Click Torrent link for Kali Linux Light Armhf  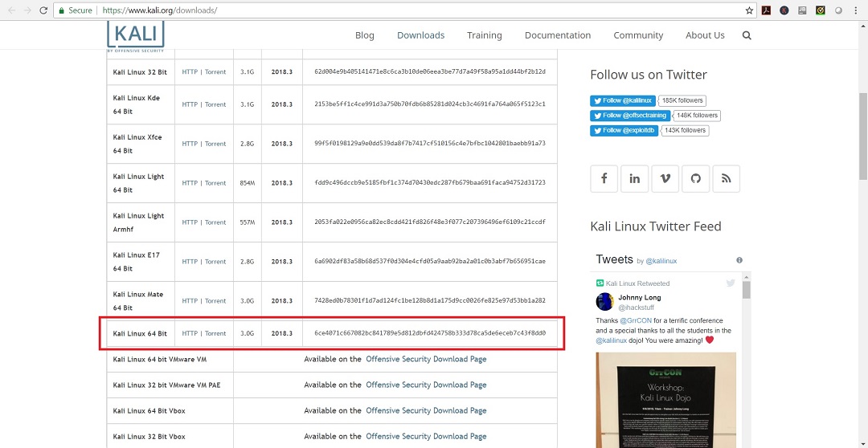click(x=215, y=222)
